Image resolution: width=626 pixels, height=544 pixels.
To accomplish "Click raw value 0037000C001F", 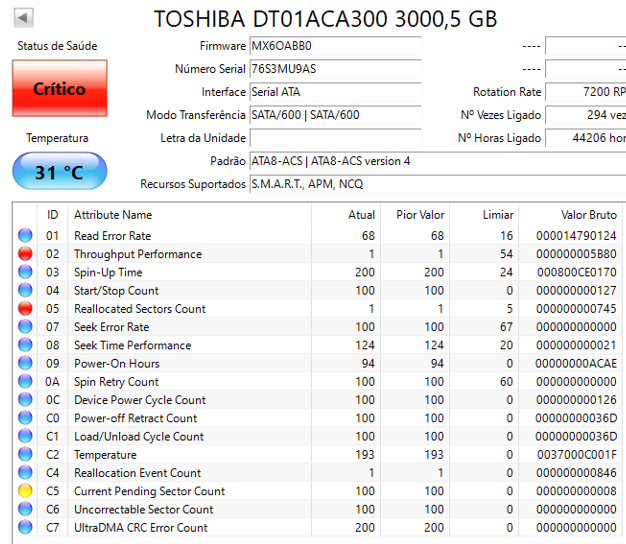I will (576, 455).
